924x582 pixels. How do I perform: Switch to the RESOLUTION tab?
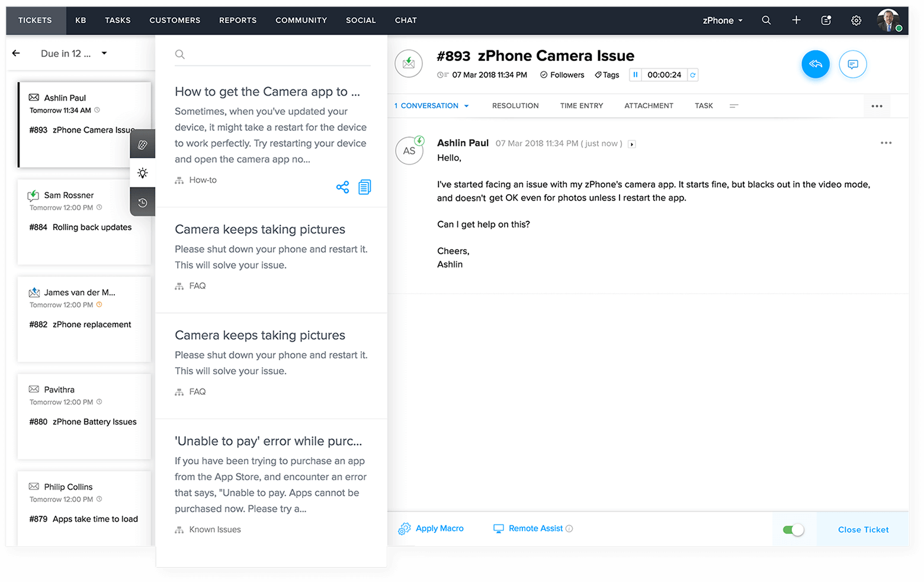pos(515,105)
